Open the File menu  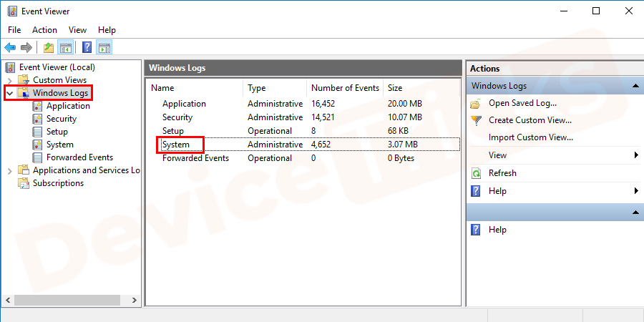click(14, 30)
